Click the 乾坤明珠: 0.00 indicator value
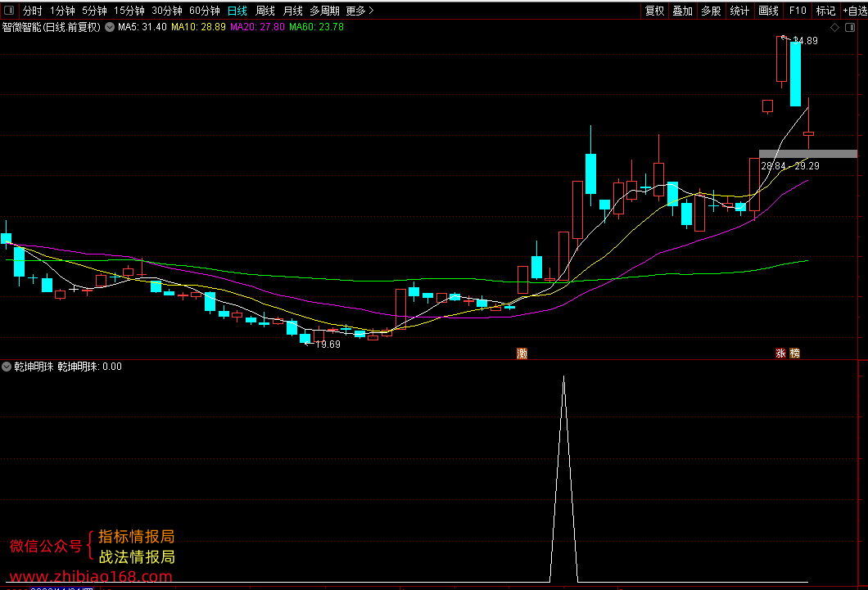868x590 pixels. point(90,367)
